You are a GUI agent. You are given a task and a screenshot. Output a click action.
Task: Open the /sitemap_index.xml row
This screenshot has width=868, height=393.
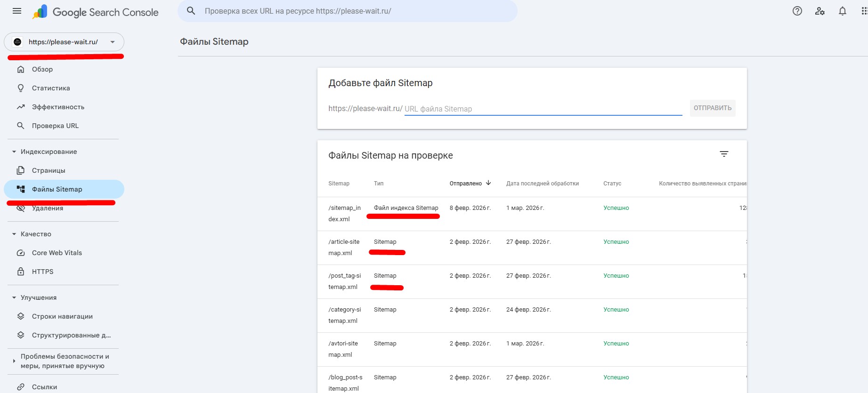pyautogui.click(x=532, y=214)
